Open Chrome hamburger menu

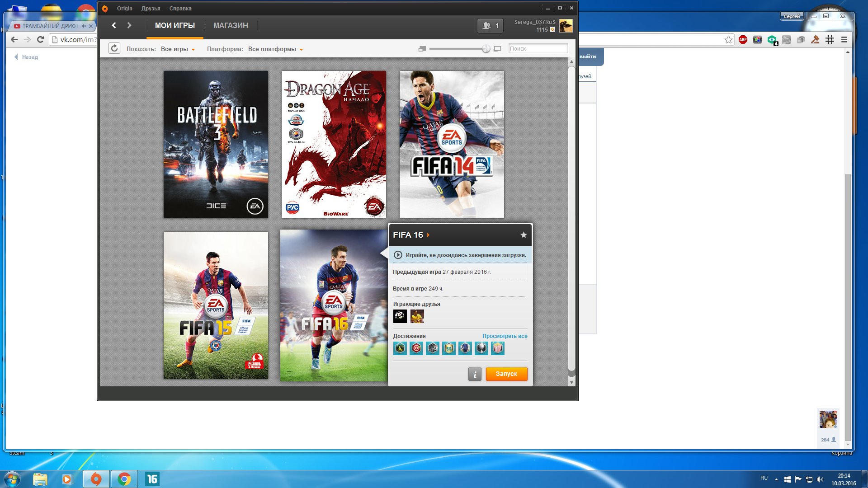point(844,40)
